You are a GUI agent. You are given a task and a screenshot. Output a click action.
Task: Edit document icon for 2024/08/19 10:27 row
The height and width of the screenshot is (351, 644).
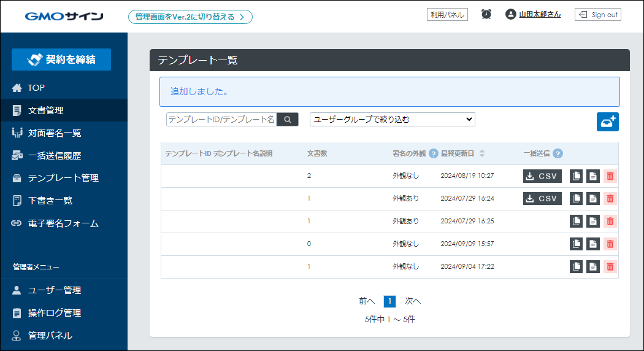point(592,176)
